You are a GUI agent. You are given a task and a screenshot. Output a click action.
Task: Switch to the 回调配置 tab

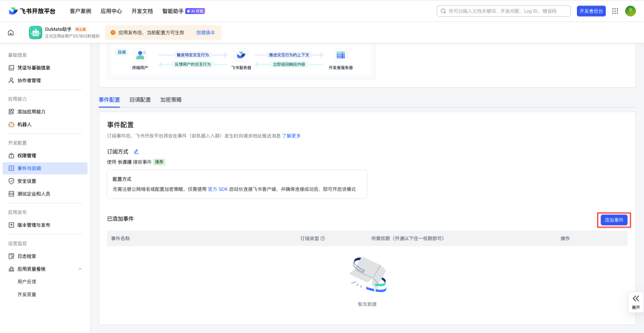(140, 100)
